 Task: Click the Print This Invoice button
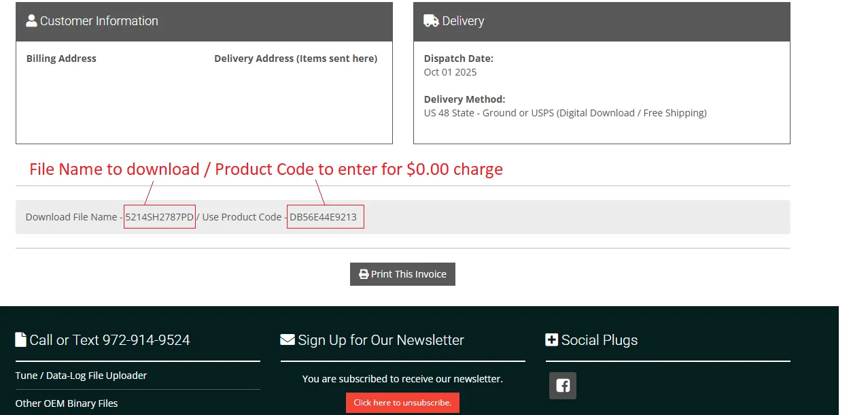pyautogui.click(x=402, y=274)
